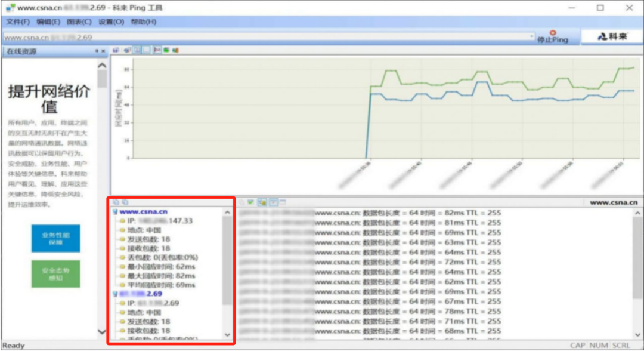Screen dimensions: 644x351
Task: Click the last log toolbar icon
Action: click(x=283, y=202)
